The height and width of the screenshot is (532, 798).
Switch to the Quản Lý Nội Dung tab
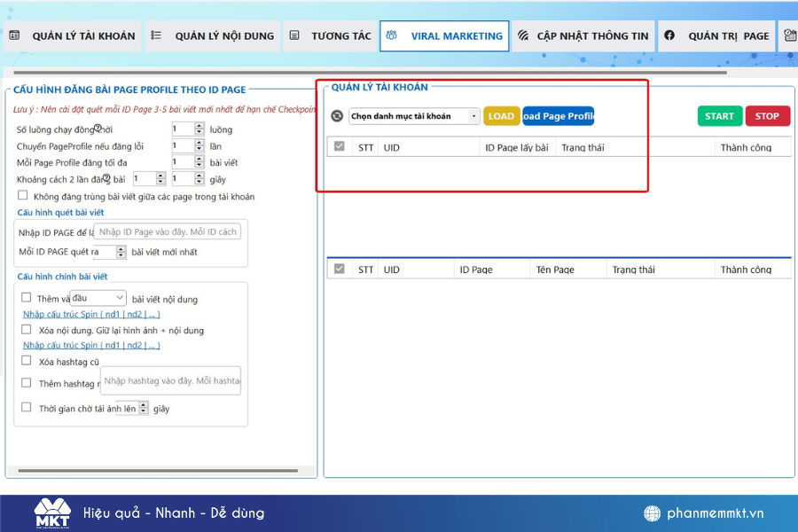click(x=213, y=36)
